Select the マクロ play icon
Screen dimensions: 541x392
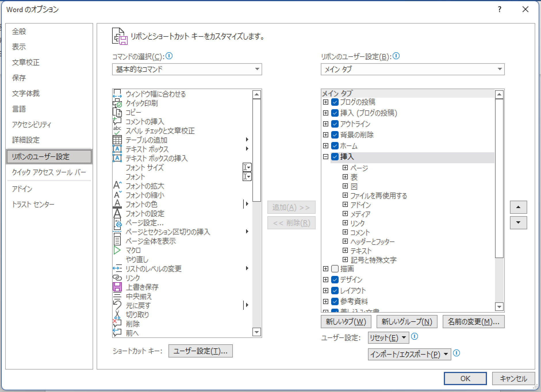pos(117,250)
